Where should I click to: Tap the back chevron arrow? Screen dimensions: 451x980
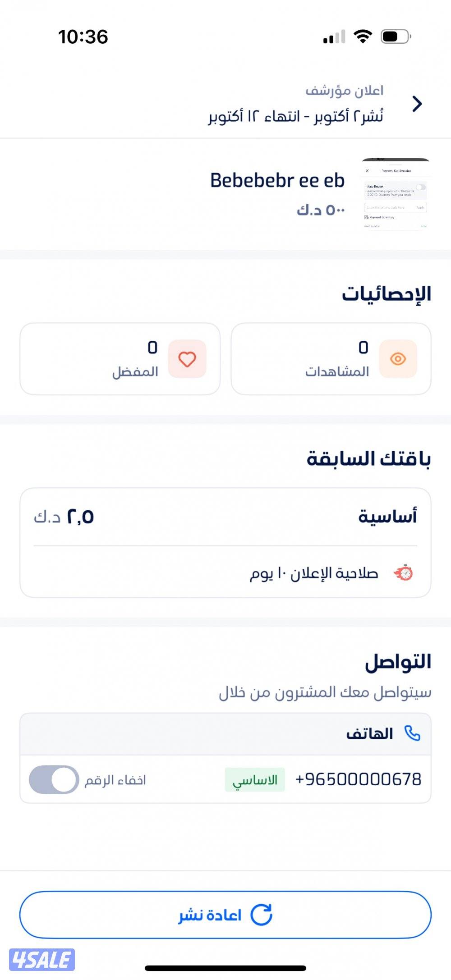(417, 104)
